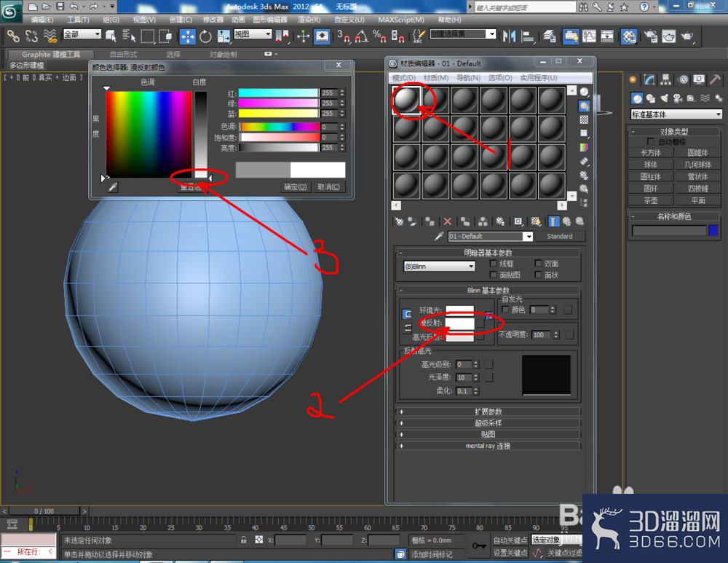This screenshot has height=563, width=728.
Task: Open the Hierarchy tab in command panel
Action: (x=666, y=80)
